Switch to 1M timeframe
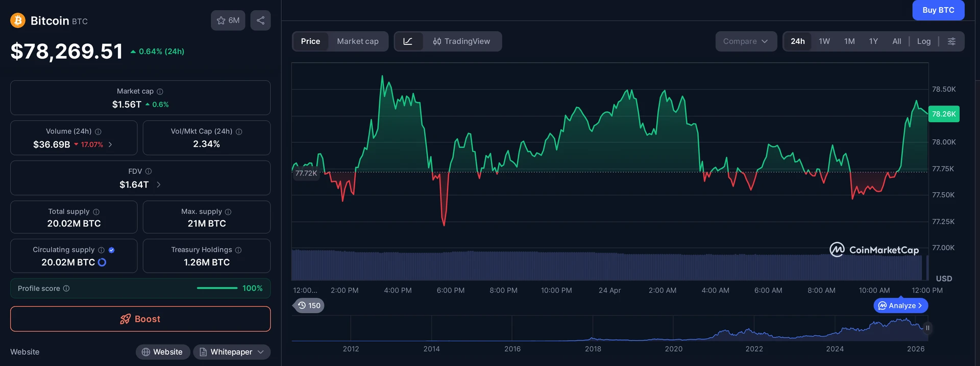Viewport: 980px width, 366px height. 849,41
